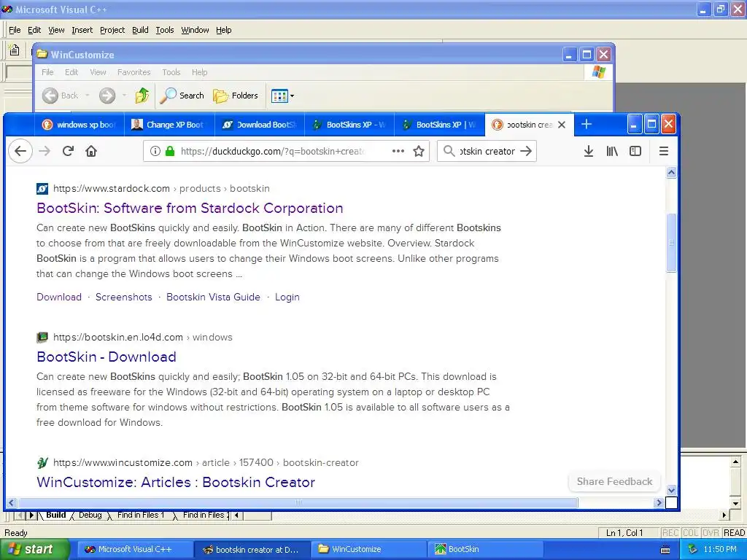Open Firefox library icon

pyautogui.click(x=612, y=152)
